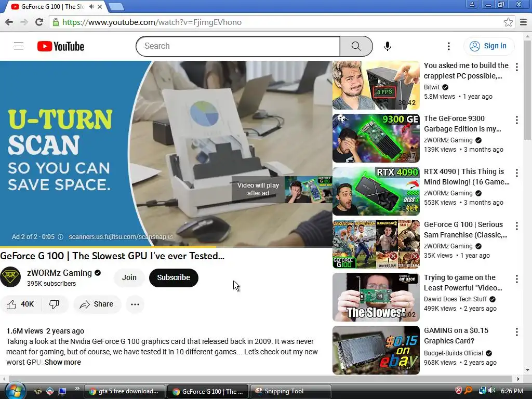Start voice search with microphone icon

[x=388, y=46]
